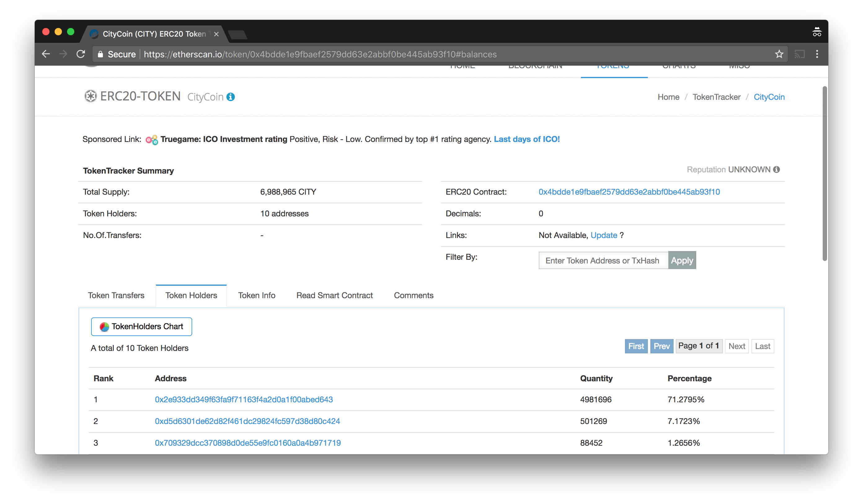Image resolution: width=863 pixels, height=504 pixels.
Task: Click 'A total of 10 Token Holders' text
Action: [139, 348]
